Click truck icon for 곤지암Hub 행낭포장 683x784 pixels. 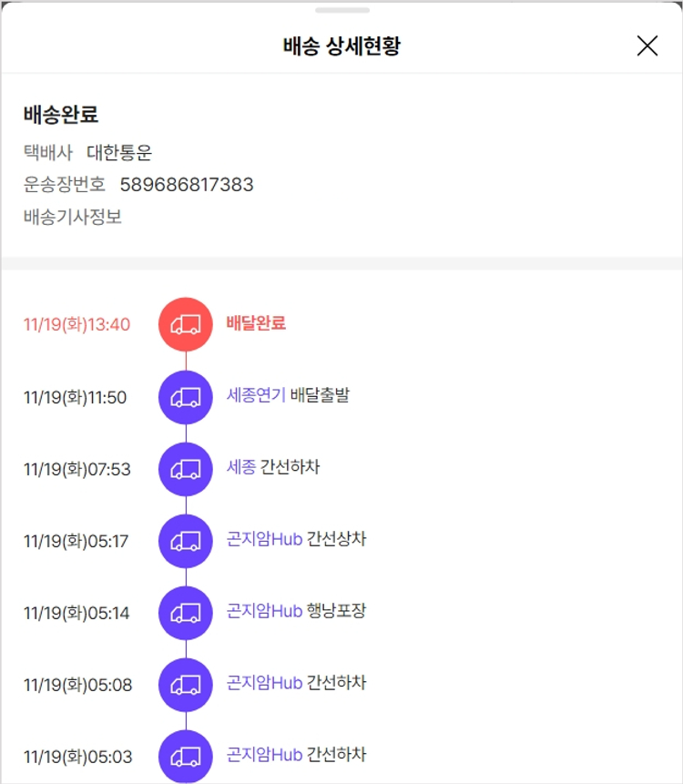pyautogui.click(x=186, y=613)
